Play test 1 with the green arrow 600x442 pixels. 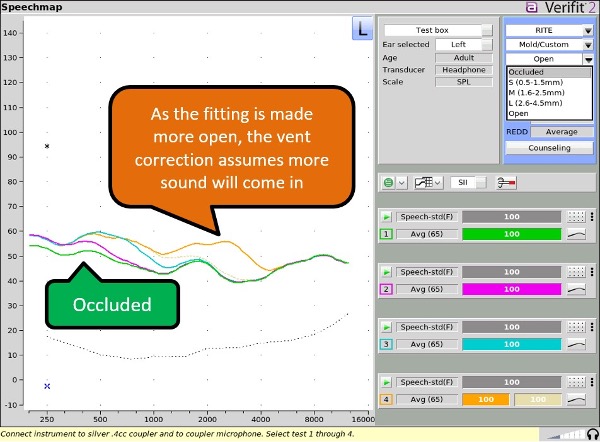tap(386, 217)
